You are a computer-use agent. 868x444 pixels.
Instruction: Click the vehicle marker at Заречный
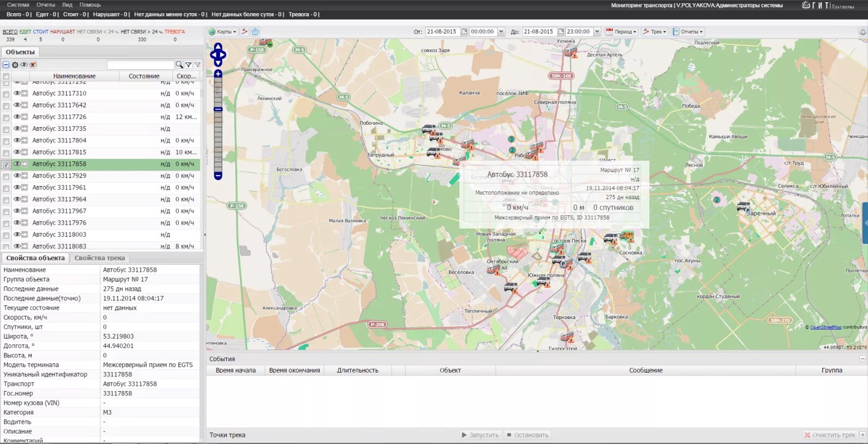(x=743, y=207)
